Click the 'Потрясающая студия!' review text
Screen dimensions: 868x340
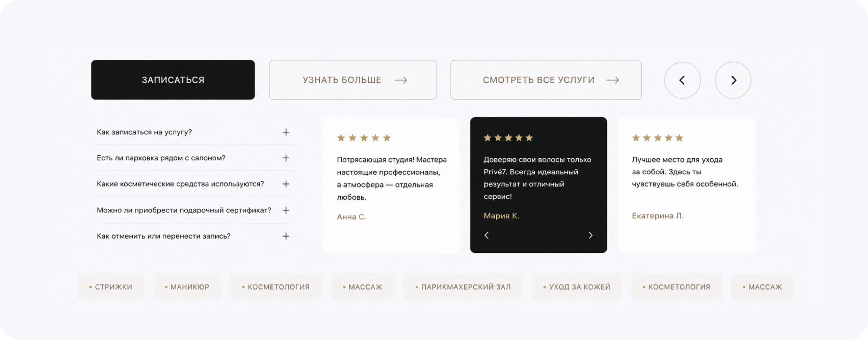(x=392, y=178)
